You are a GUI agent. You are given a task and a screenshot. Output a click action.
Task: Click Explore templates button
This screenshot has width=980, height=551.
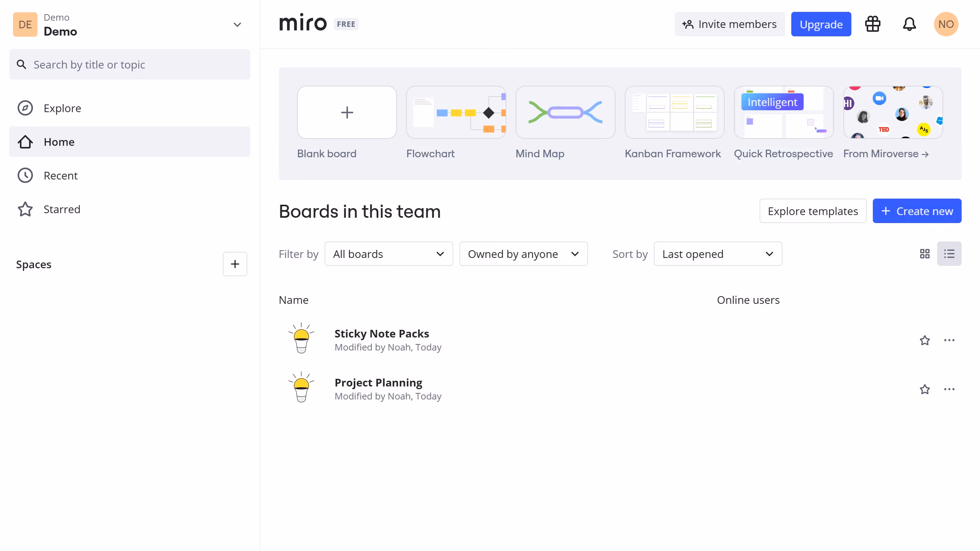[x=813, y=211]
